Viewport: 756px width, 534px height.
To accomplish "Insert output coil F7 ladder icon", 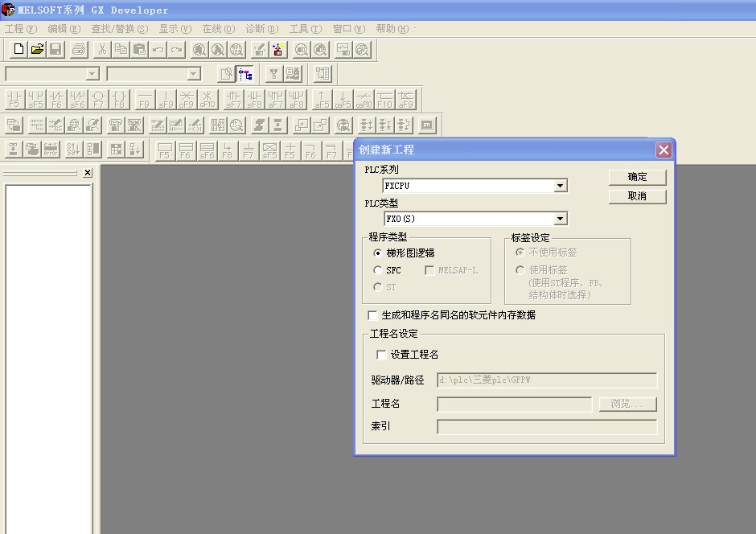I will 98,100.
